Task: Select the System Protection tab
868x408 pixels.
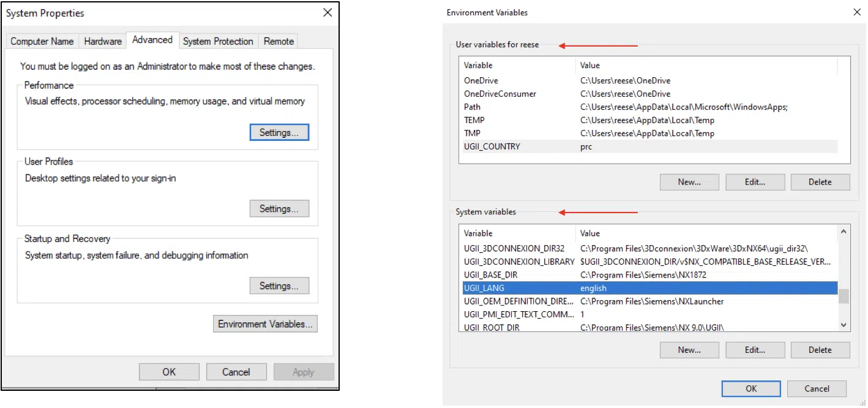Action: coord(218,41)
